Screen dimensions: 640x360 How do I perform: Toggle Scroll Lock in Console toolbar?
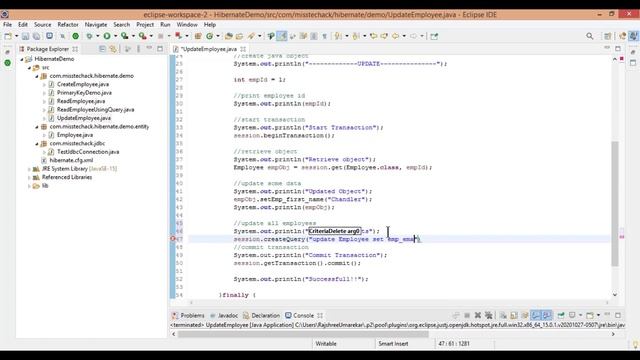coord(514,316)
